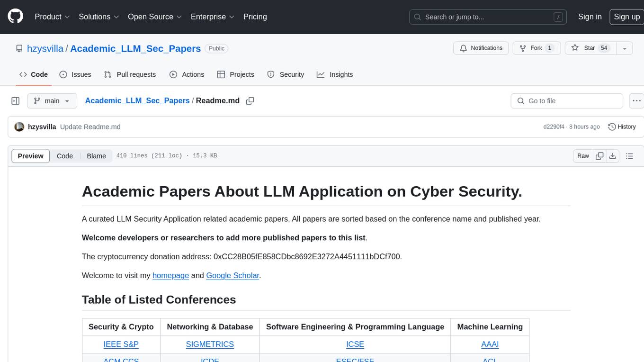The width and height of the screenshot is (644, 362).
Task: Open Academic_LLM_Sec_Papers breadcrumb link
Action: [137, 100]
